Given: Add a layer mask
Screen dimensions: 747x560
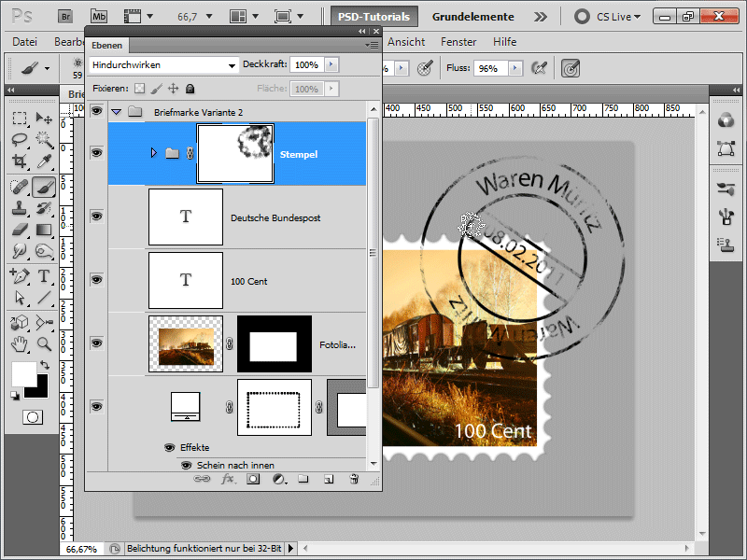Looking at the screenshot, I should coord(253,479).
